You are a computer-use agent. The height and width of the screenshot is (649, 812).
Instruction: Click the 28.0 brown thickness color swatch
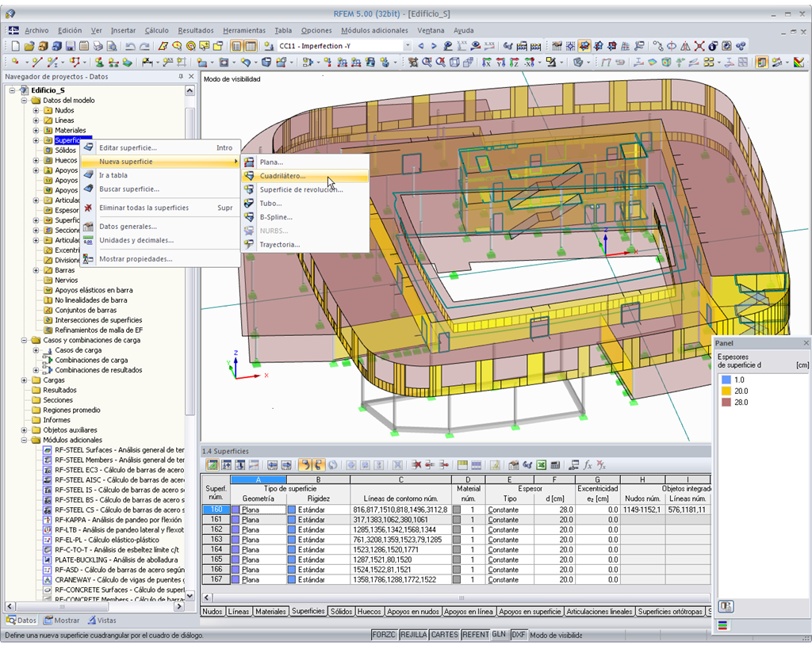(x=726, y=402)
